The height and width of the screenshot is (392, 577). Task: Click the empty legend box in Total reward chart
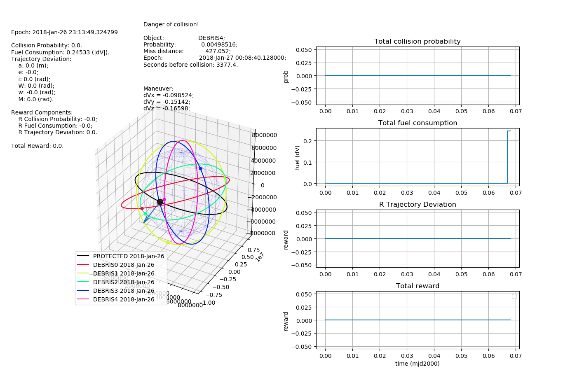pos(514,296)
